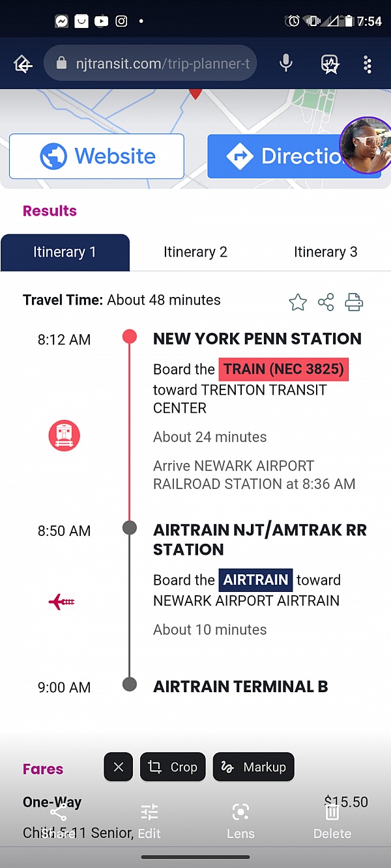Open the Website button
The height and width of the screenshot is (868, 391).
(96, 156)
